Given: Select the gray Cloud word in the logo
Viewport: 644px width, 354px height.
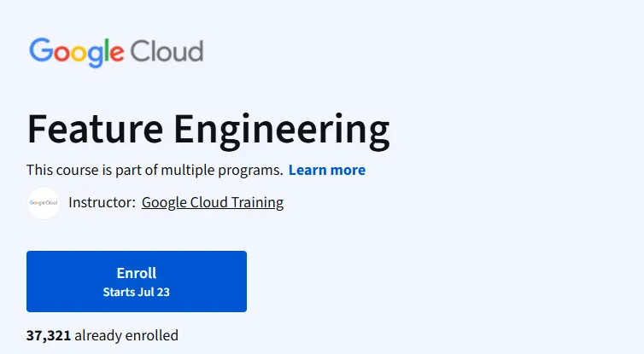Looking at the screenshot, I should coord(167,51).
